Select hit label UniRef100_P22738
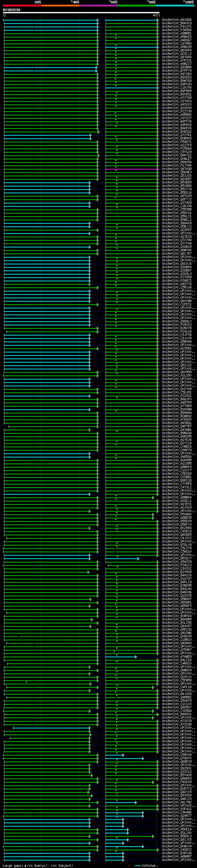Image resolution: width=197 pixels, height=868 pixels. point(177,111)
